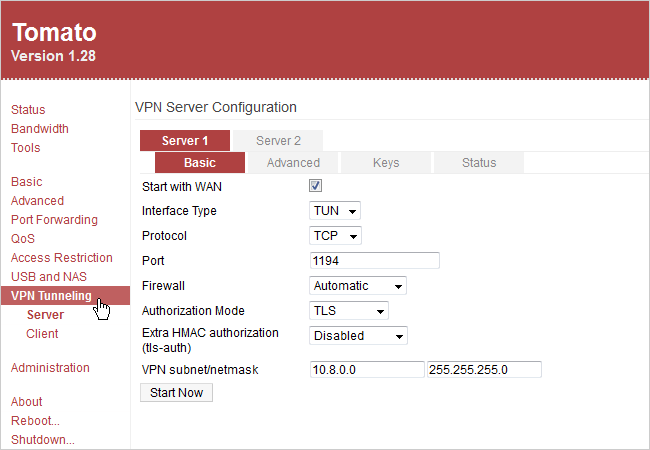Viewport: 650px width, 450px height.
Task: Select the Basic configuration tab
Action: tap(200, 163)
